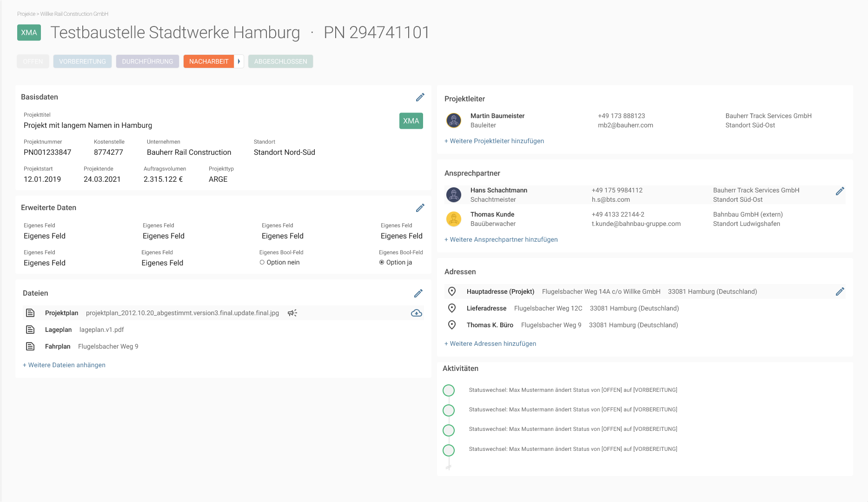Open Hans Schachtmann's avatar
Viewport: 868px width, 502px height.
(x=454, y=195)
